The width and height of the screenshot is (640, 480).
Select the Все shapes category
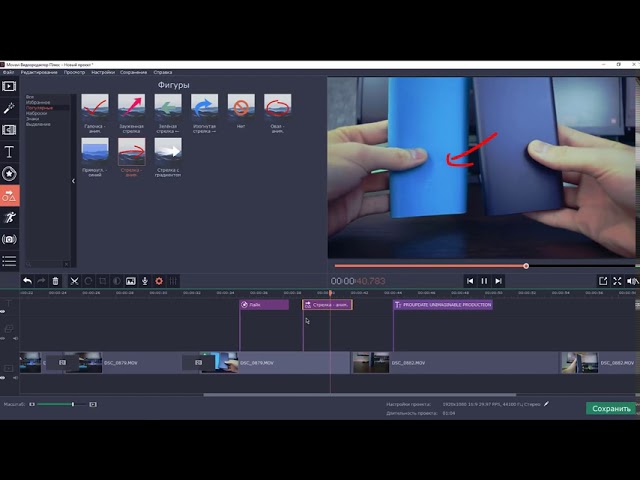[30, 97]
